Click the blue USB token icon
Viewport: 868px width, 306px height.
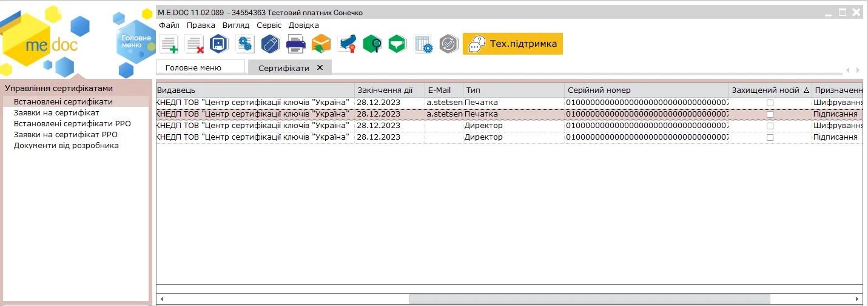tap(270, 44)
